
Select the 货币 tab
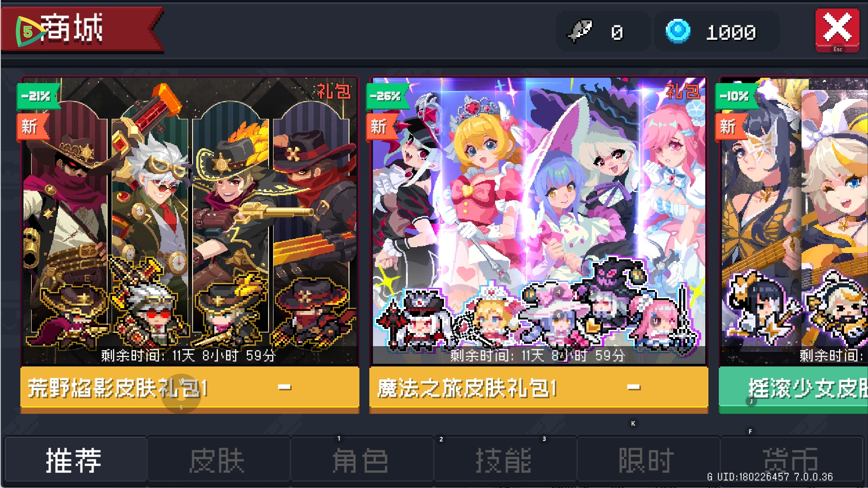(792, 460)
